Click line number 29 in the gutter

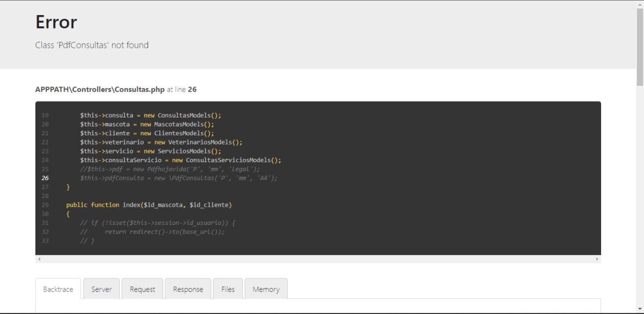[45, 205]
